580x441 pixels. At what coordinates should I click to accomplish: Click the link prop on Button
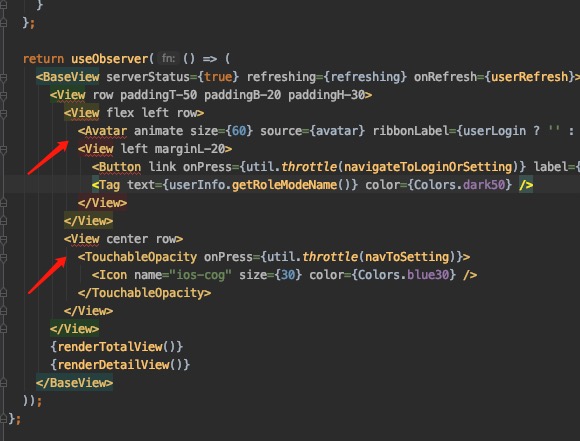click(x=162, y=167)
